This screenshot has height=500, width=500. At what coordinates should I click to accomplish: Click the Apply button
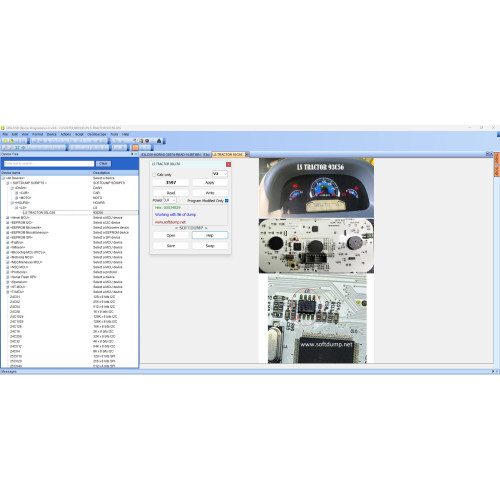[x=210, y=183]
